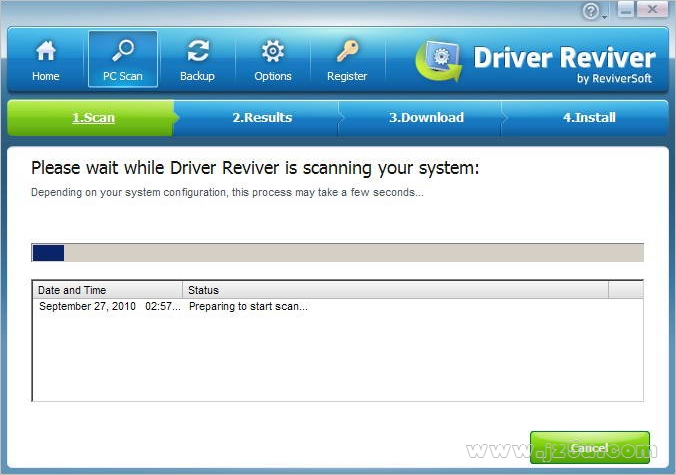Screen dimensions: 676x475
Task: Open the help question mark menu
Action: click(594, 11)
